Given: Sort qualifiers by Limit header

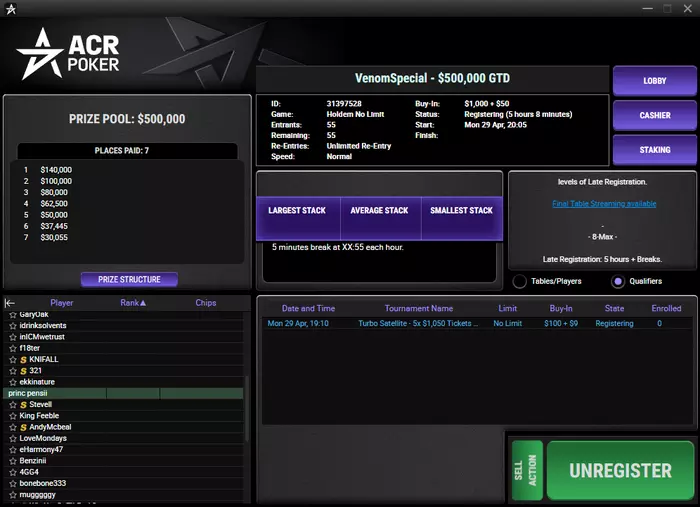Looking at the screenshot, I should point(508,308).
